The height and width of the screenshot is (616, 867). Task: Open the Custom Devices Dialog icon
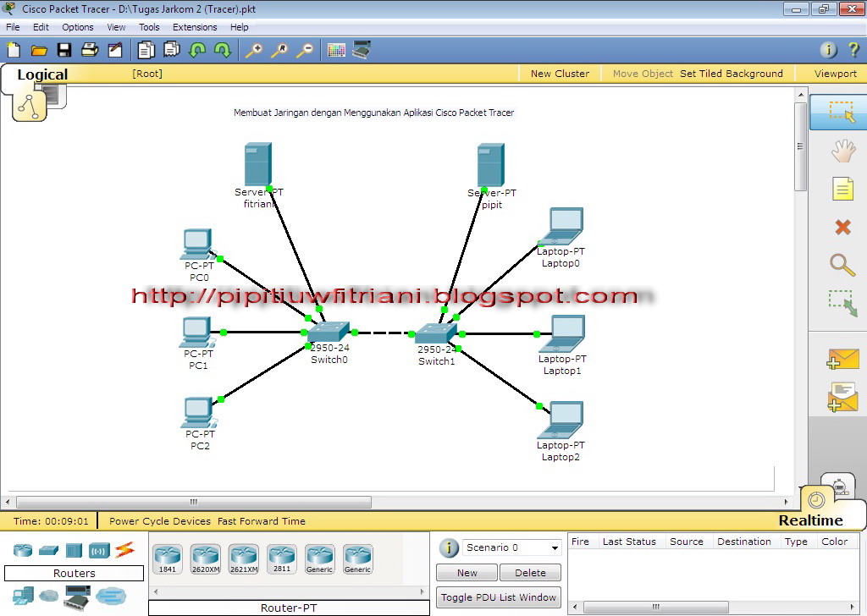(362, 50)
